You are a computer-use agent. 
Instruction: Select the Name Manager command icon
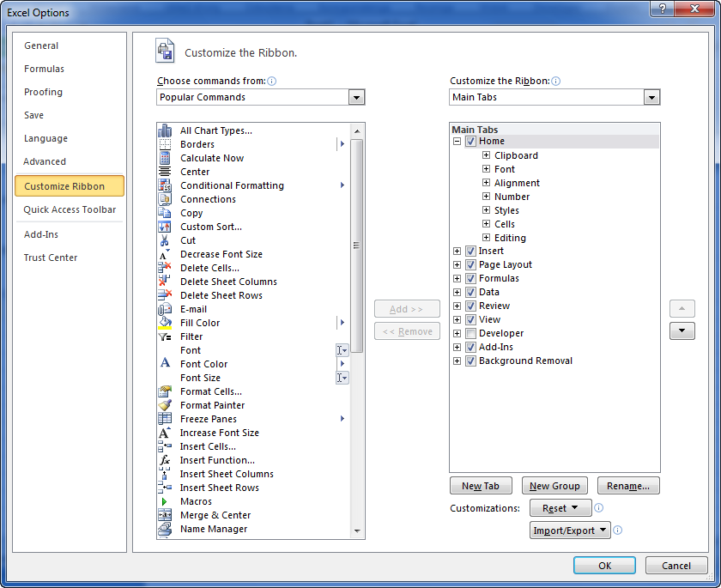pyautogui.click(x=165, y=529)
